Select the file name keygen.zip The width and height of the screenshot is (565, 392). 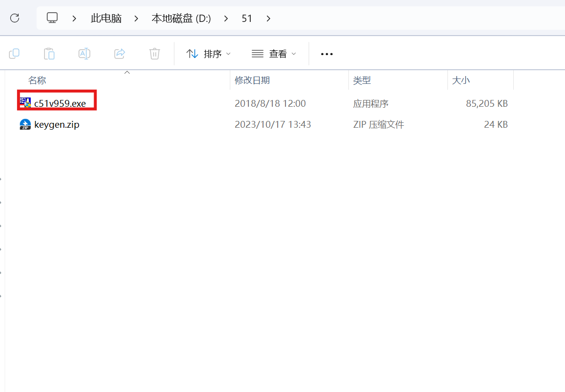click(x=57, y=124)
